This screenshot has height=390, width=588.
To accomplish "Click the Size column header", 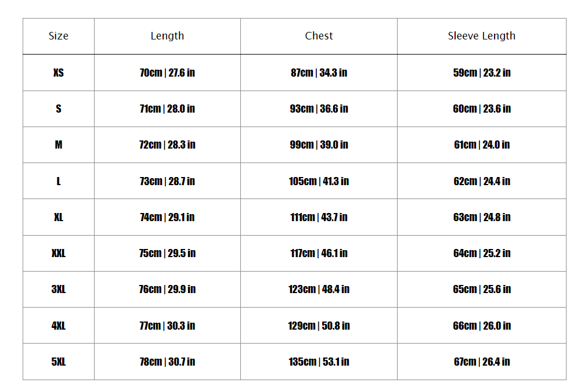I will pyautogui.click(x=59, y=36).
